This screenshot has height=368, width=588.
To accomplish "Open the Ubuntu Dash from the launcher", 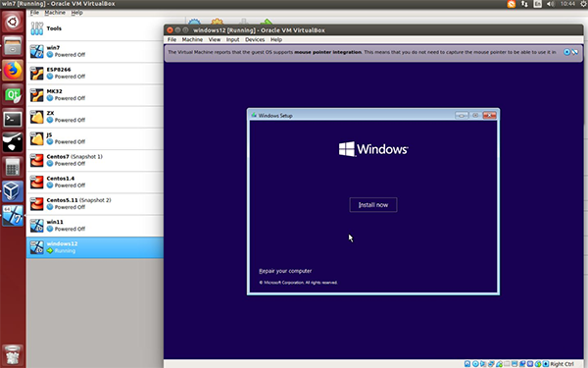I will coord(13,22).
